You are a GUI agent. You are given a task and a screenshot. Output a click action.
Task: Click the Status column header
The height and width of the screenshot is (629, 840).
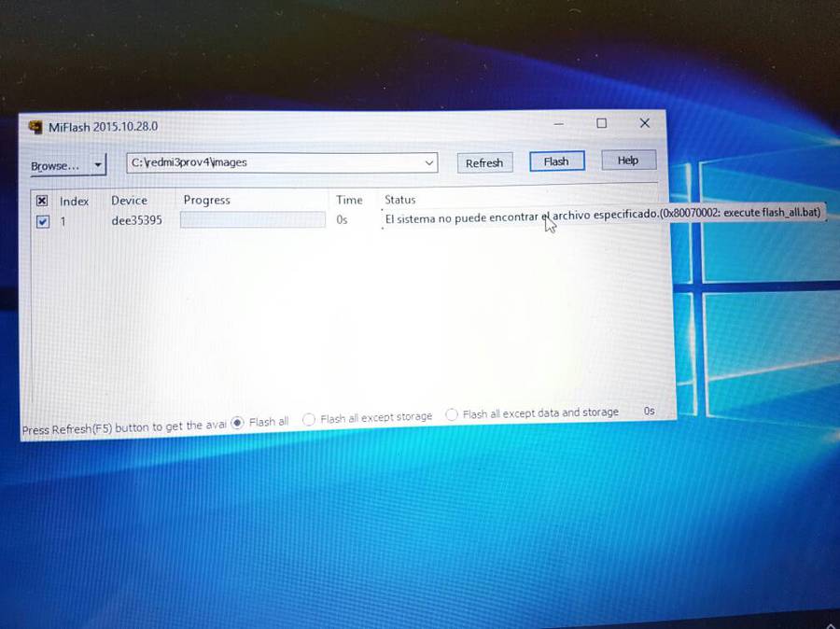point(399,200)
